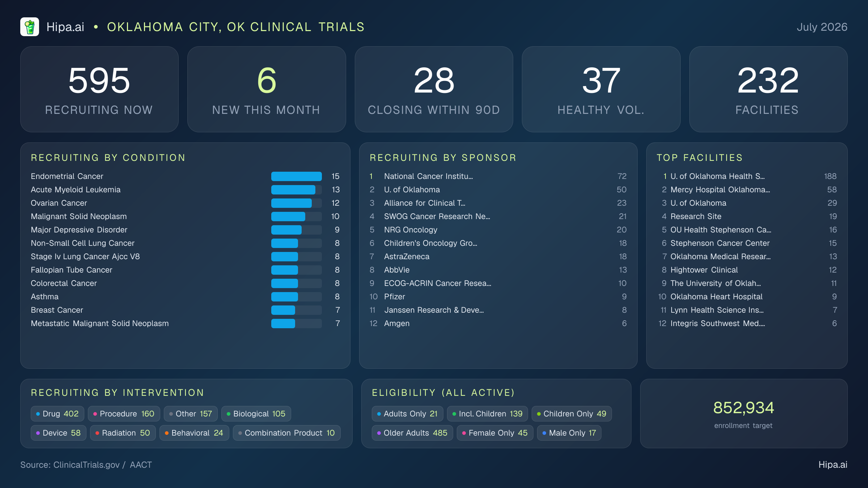Select OU Health Stephenson Ca… facility

[x=747, y=230]
